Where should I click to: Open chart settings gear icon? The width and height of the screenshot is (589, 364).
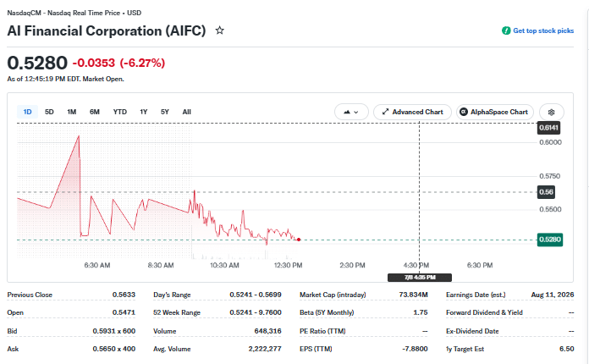click(x=552, y=112)
